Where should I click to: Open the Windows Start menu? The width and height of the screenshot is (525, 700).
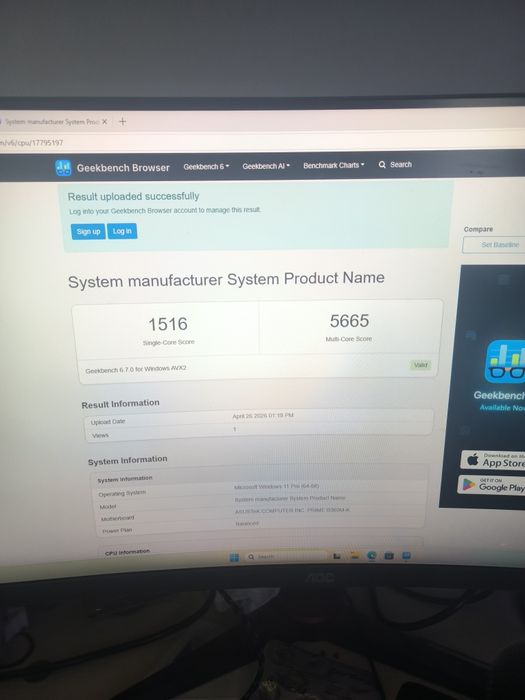234,557
